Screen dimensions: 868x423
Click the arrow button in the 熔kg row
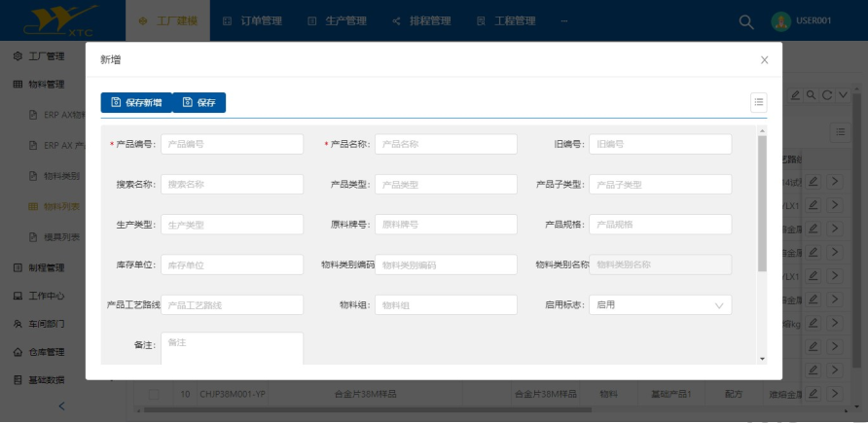pos(835,323)
